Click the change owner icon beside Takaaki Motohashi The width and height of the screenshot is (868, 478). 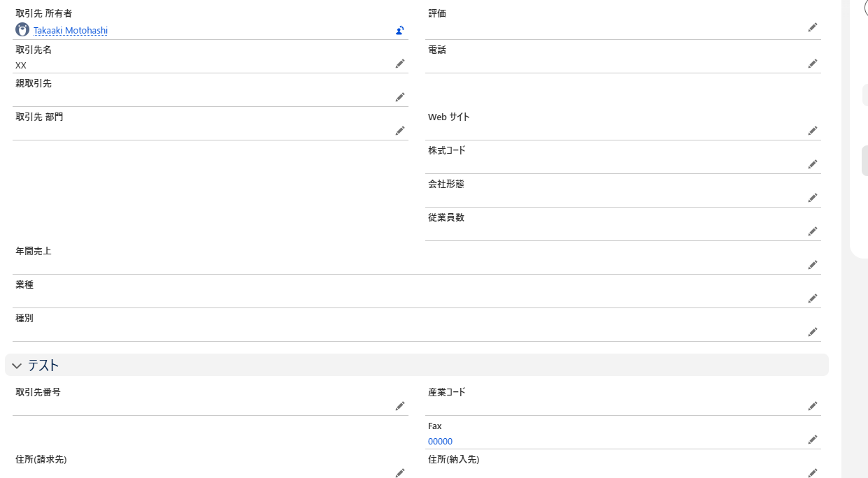pyautogui.click(x=399, y=30)
